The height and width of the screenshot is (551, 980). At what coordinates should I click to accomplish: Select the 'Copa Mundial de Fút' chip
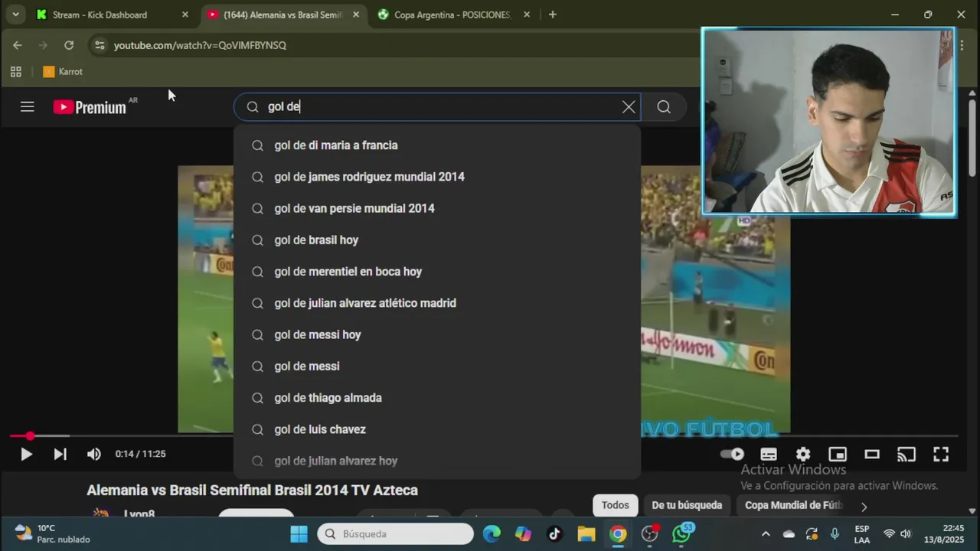coord(793,505)
